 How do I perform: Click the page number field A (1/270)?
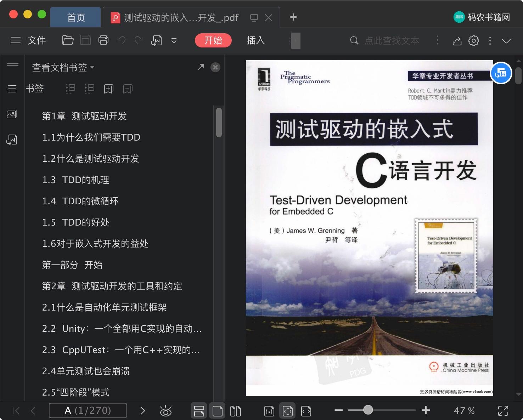point(88,411)
